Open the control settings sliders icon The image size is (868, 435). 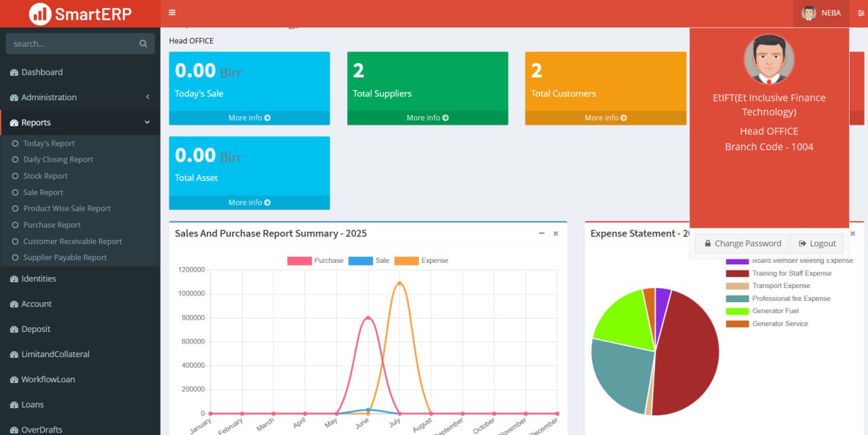pos(861,13)
